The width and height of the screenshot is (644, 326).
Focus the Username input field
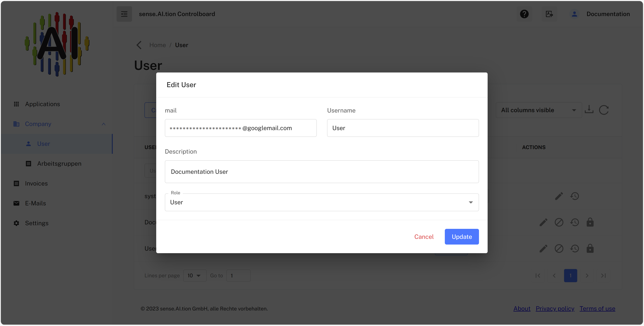pos(403,128)
